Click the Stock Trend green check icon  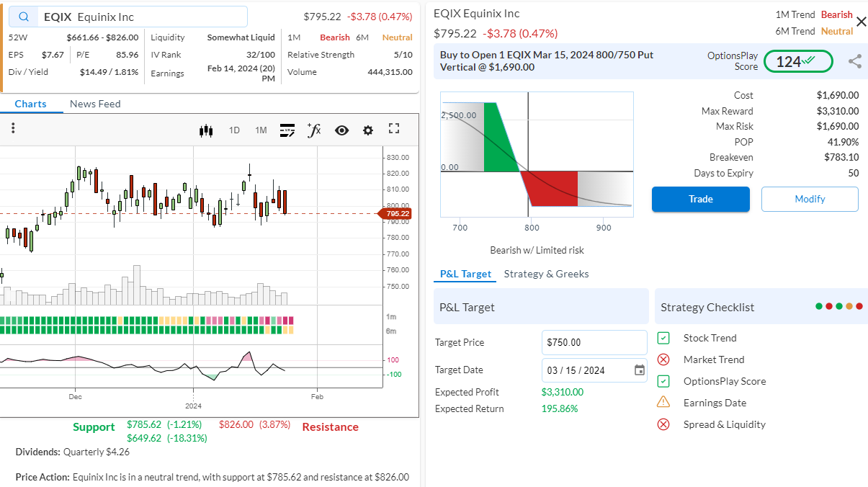(664, 338)
